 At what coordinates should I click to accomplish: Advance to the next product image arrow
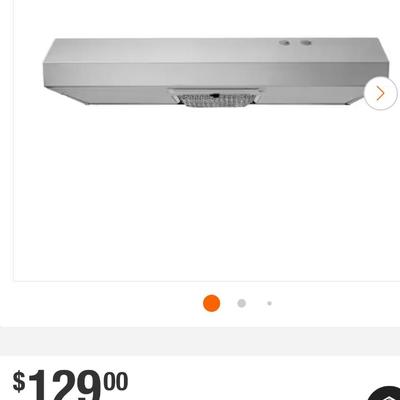(380, 93)
